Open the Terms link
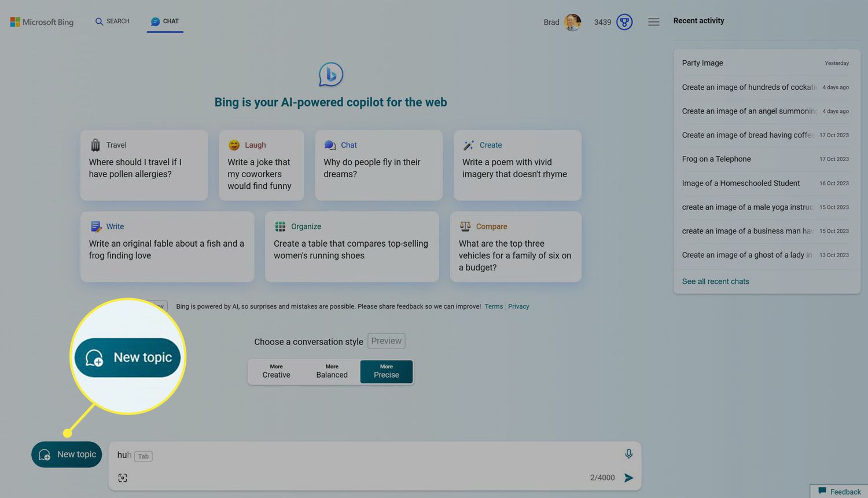 coord(494,306)
